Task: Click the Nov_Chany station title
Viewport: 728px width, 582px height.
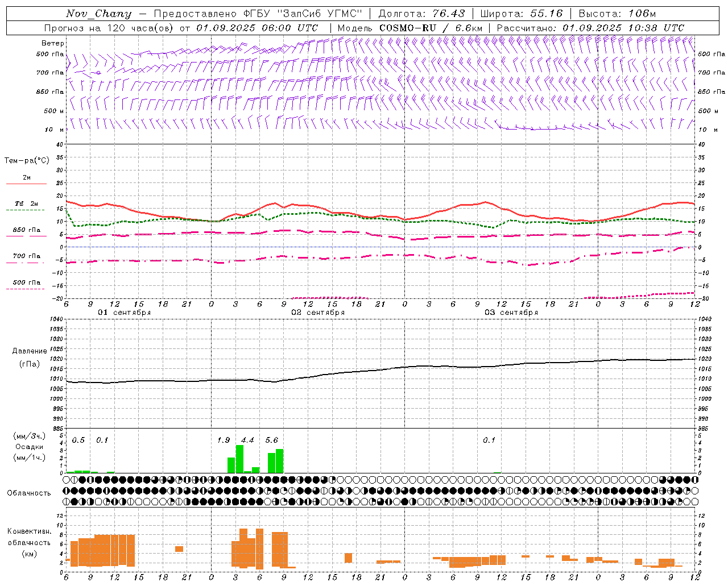Action: coord(98,14)
